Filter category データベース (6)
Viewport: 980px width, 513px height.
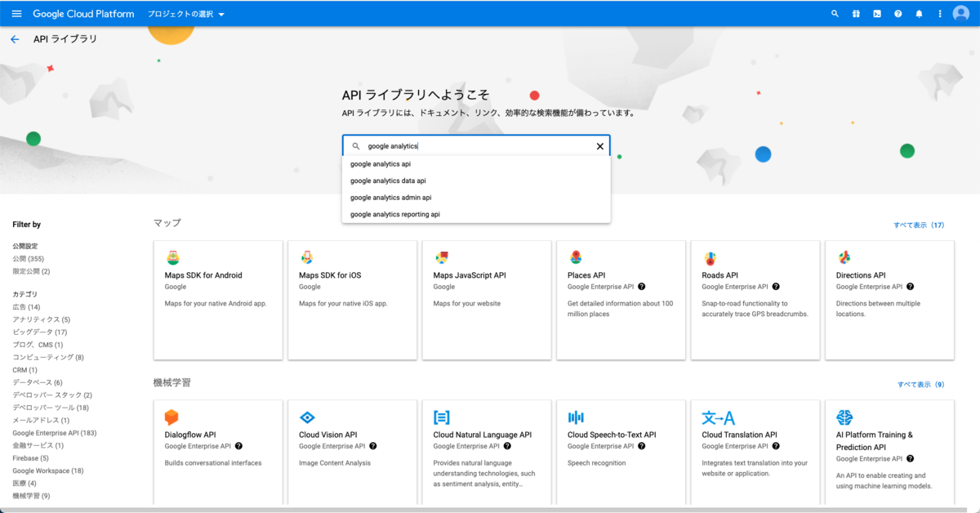(x=38, y=382)
